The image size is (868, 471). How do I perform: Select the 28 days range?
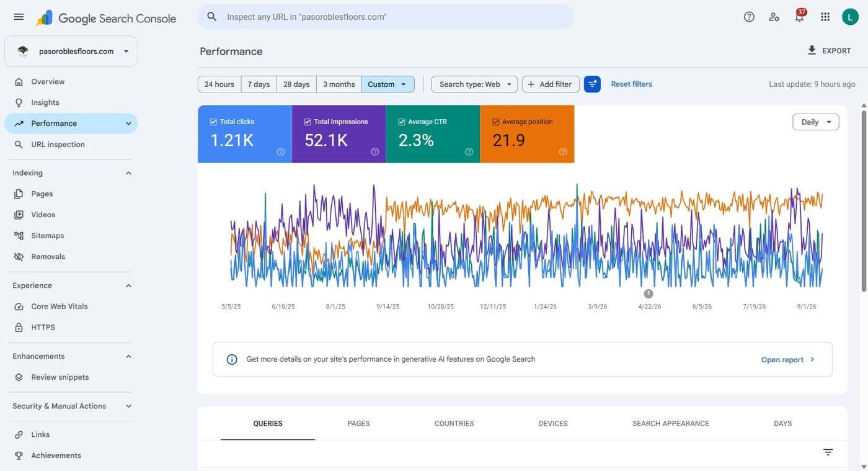pos(296,84)
